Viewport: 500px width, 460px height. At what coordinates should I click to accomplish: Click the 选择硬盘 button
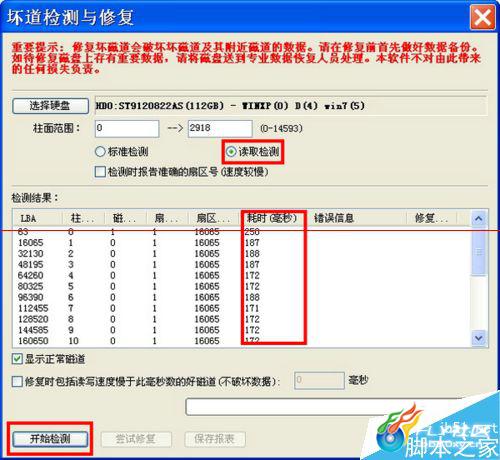point(50,106)
